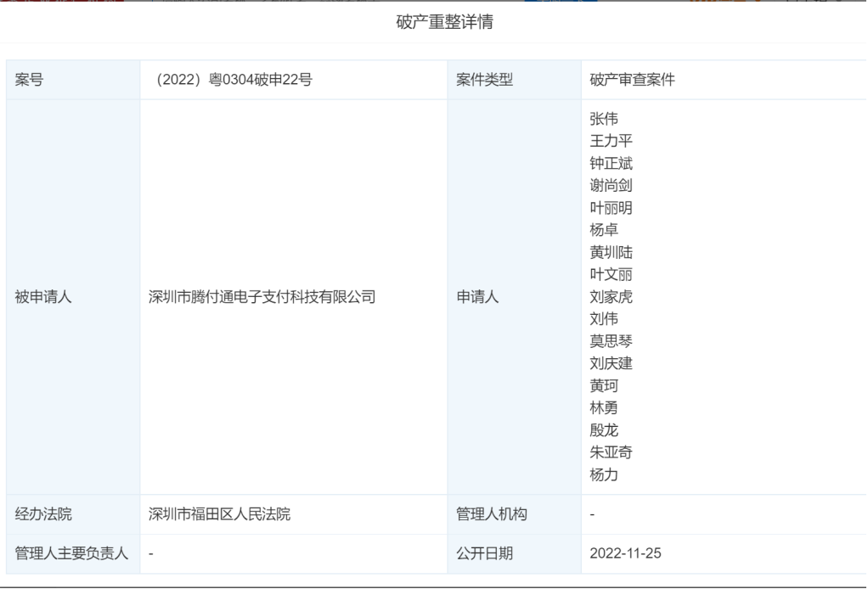Viewport: 868px width, 589px height.
Task: Click applicant 黄圳陆
Action: (609, 252)
